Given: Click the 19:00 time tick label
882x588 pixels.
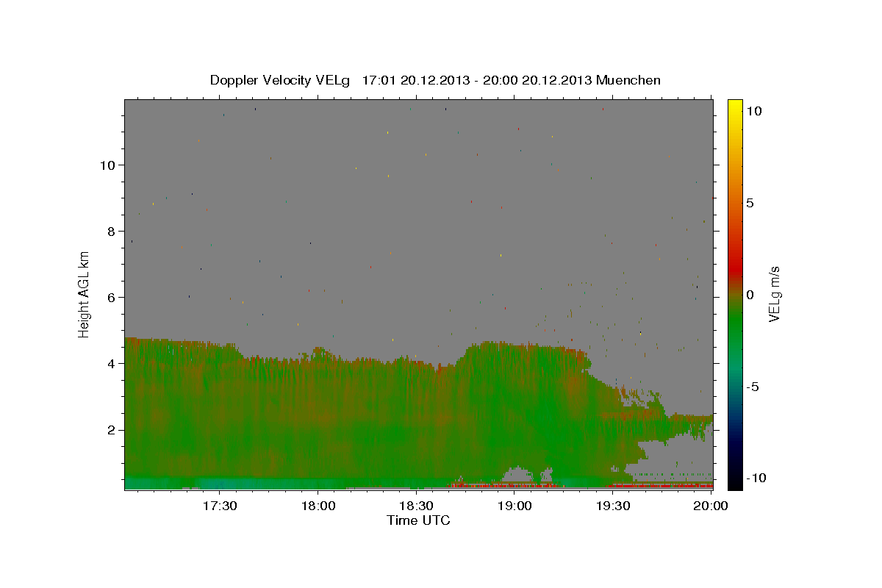Looking at the screenshot, I should (514, 506).
